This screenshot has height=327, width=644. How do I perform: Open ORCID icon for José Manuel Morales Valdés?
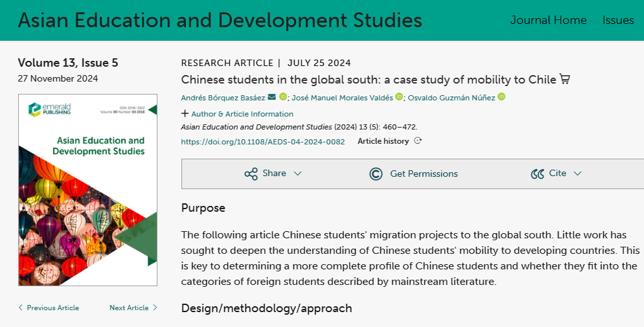pos(399,97)
